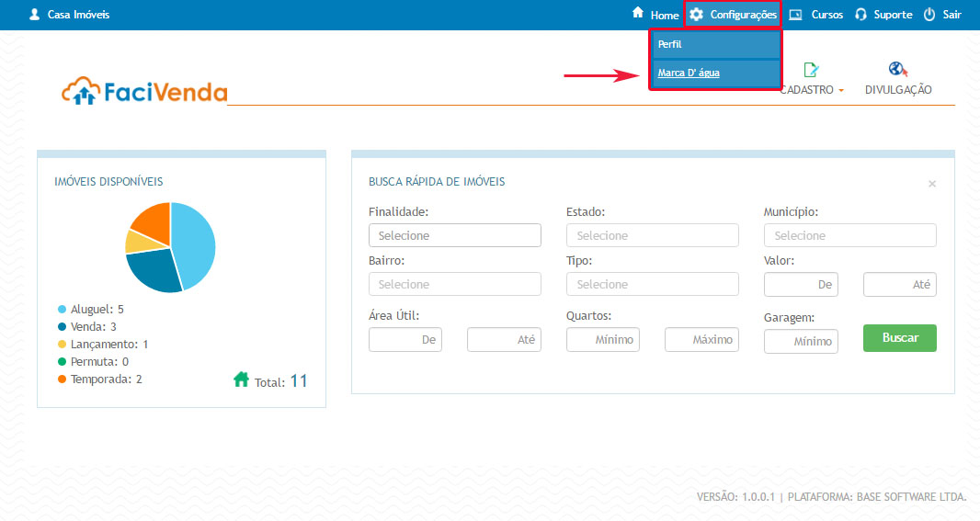Click the Casa Imóveis user icon
The image size is (980, 521).
[35, 15]
